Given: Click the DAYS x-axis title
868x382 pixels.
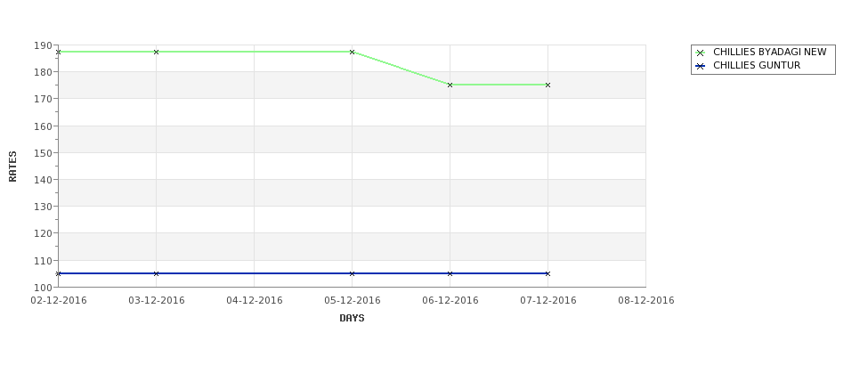Looking at the screenshot, I should 352,318.
